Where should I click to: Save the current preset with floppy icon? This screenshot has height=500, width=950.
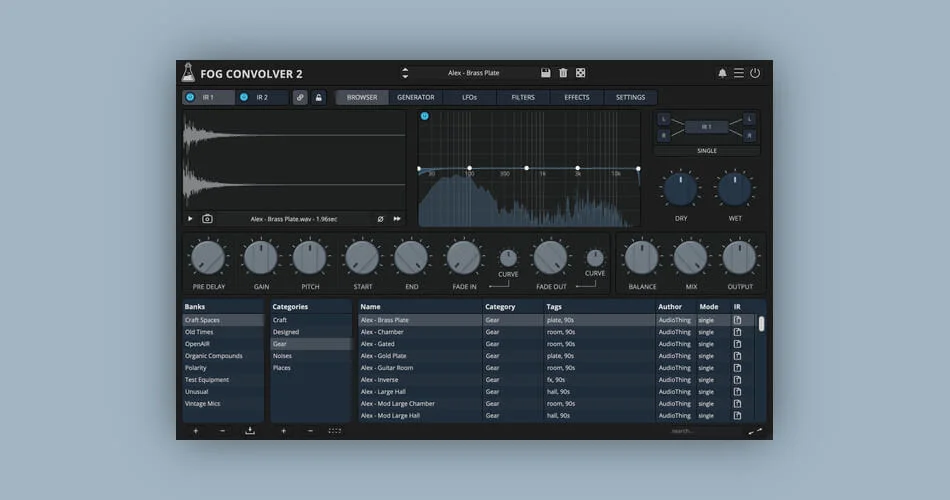click(545, 73)
